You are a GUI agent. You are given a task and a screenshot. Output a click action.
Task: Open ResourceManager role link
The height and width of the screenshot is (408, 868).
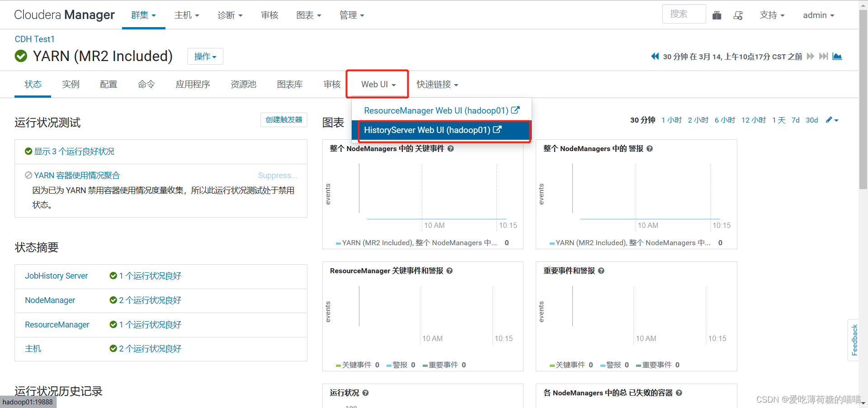pyautogui.click(x=57, y=324)
